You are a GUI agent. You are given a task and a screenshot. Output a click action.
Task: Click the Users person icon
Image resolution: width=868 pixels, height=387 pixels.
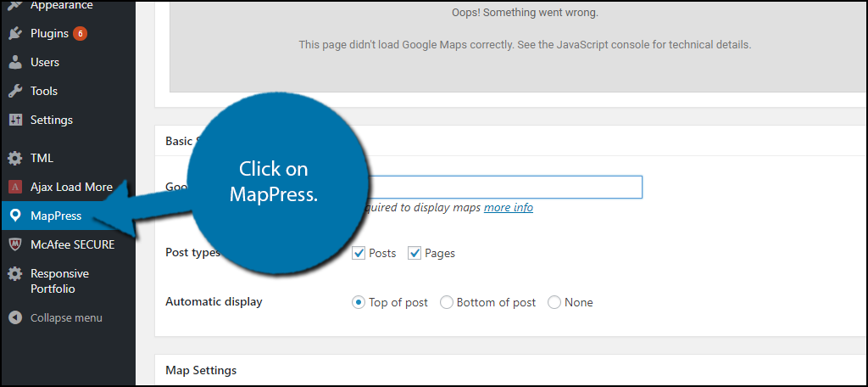[15, 62]
